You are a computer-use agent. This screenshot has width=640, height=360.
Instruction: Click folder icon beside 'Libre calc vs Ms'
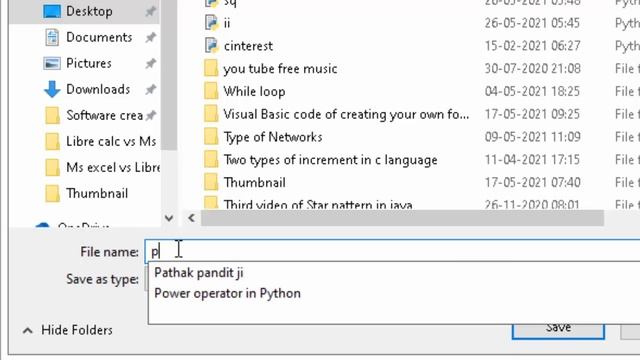point(52,142)
